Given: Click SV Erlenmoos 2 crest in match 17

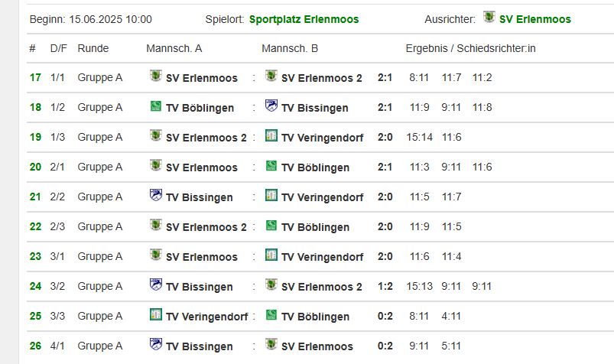Looking at the screenshot, I should click(x=271, y=76).
